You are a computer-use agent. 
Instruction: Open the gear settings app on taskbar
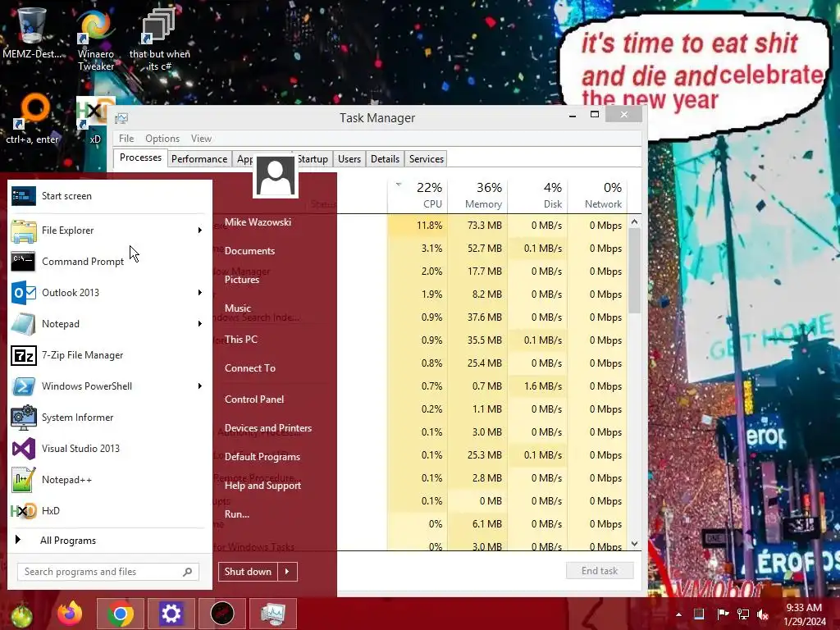171,614
